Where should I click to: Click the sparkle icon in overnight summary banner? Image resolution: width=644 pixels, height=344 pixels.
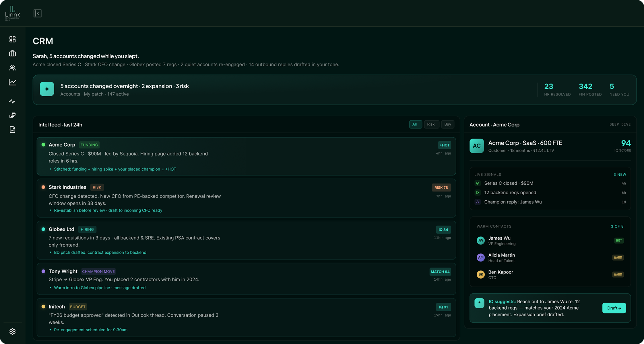click(47, 89)
